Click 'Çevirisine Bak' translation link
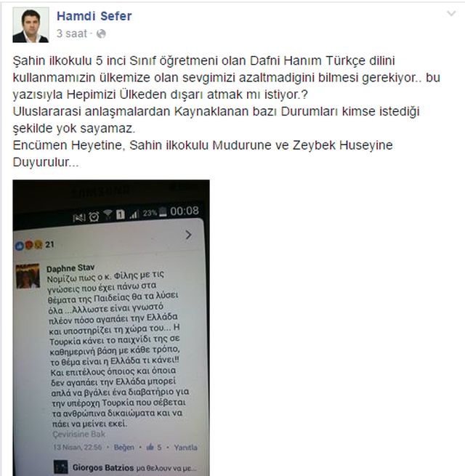This screenshot has width=465, height=476. pos(79,435)
